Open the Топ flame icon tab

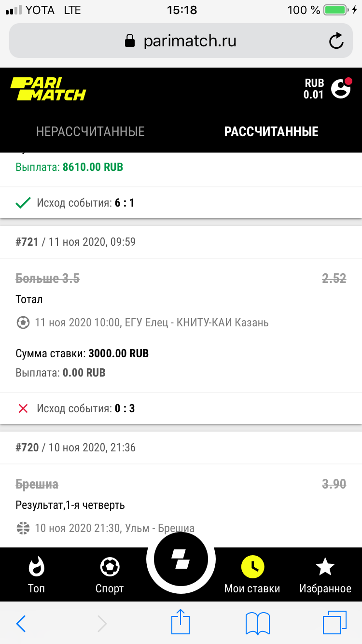(x=36, y=574)
